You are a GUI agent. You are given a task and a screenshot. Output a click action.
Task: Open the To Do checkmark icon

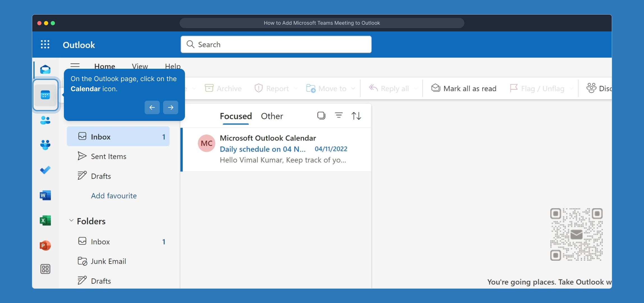pyautogui.click(x=45, y=170)
